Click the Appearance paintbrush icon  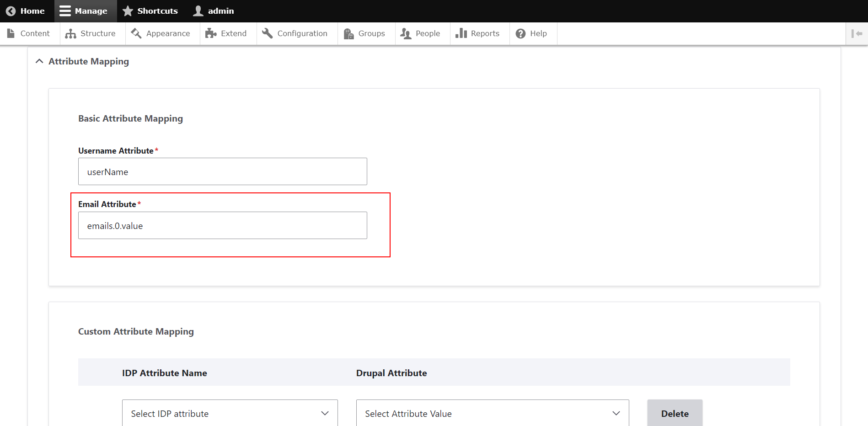click(x=136, y=33)
